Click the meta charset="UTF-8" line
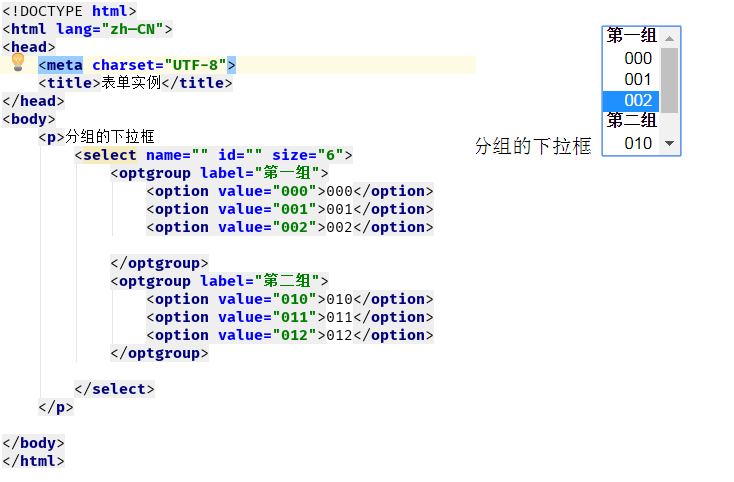Image resolution: width=734 pixels, height=482 pixels. click(137, 65)
